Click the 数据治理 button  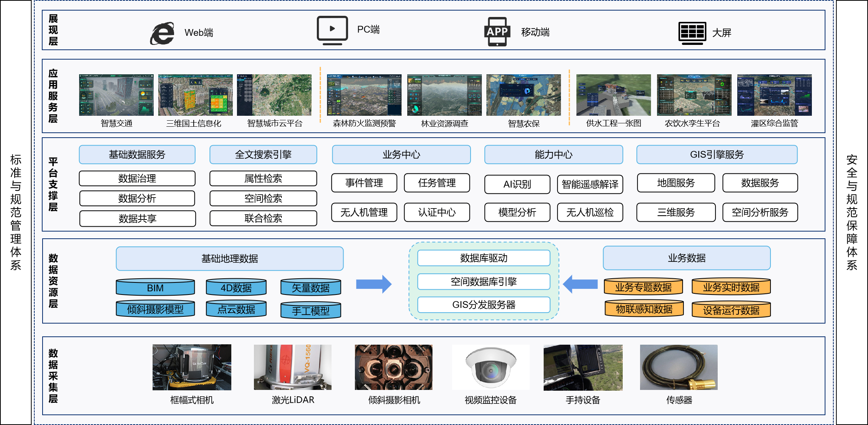pyautogui.click(x=137, y=178)
